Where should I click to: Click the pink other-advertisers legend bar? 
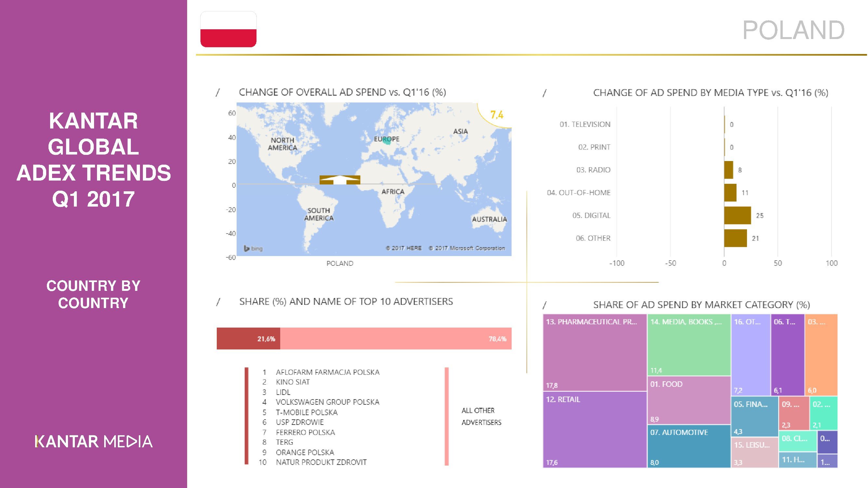coord(447,416)
